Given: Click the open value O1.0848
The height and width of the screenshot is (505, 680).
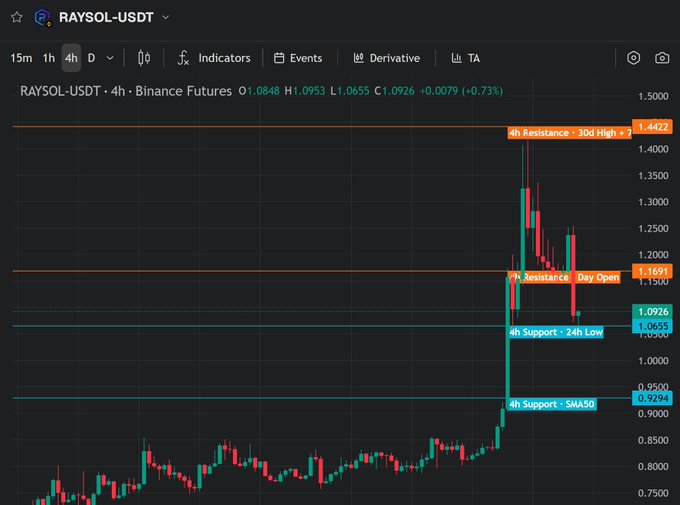Looking at the screenshot, I should pos(259,91).
